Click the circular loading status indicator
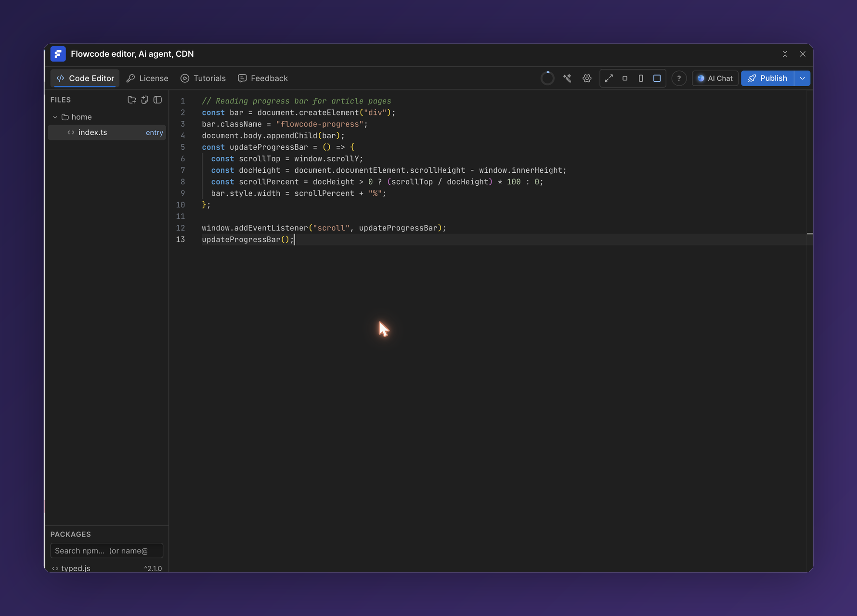 [547, 78]
